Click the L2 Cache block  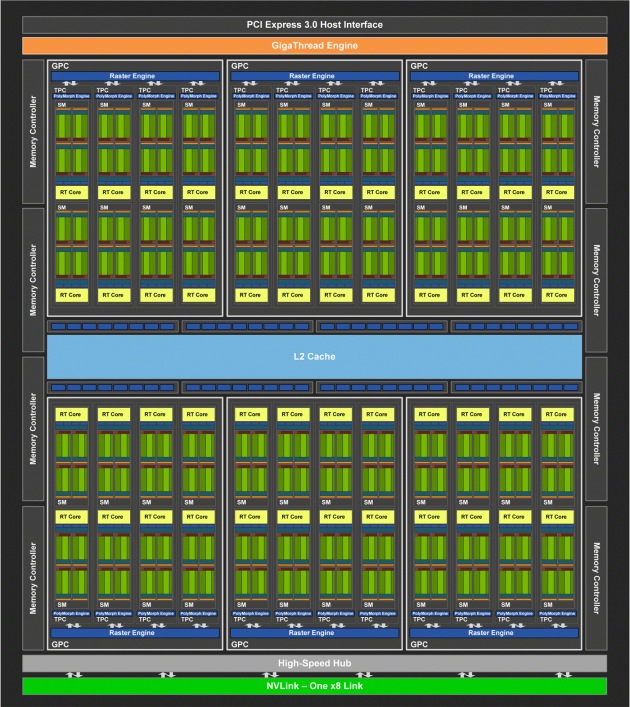pos(314,357)
